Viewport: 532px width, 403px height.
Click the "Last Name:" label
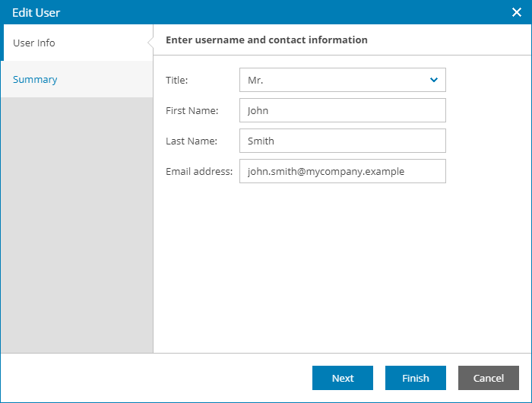click(x=192, y=141)
